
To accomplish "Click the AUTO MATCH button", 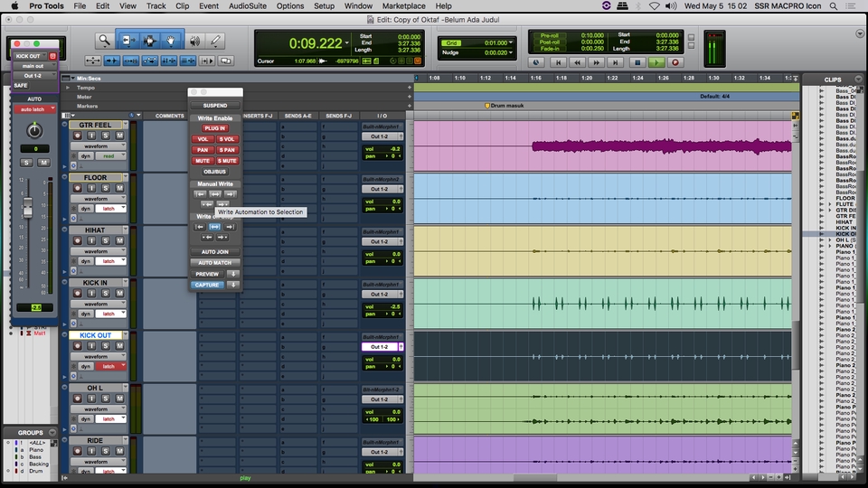I will pyautogui.click(x=215, y=263).
